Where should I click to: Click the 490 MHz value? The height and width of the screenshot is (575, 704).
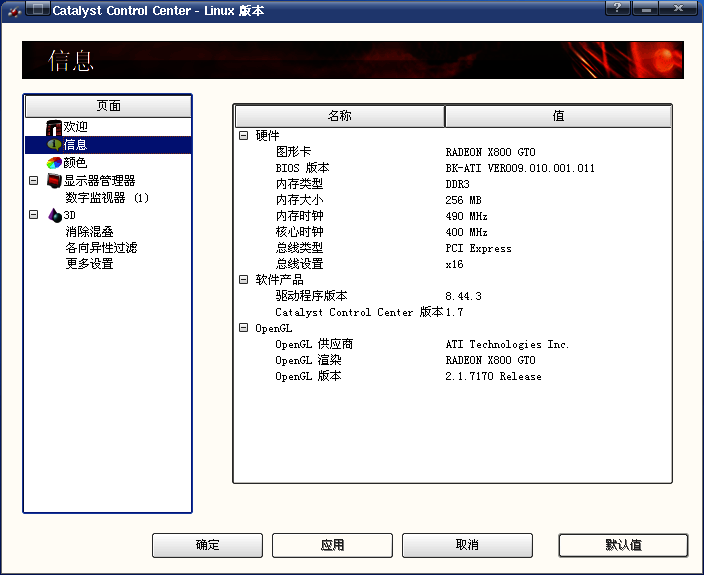click(x=466, y=216)
